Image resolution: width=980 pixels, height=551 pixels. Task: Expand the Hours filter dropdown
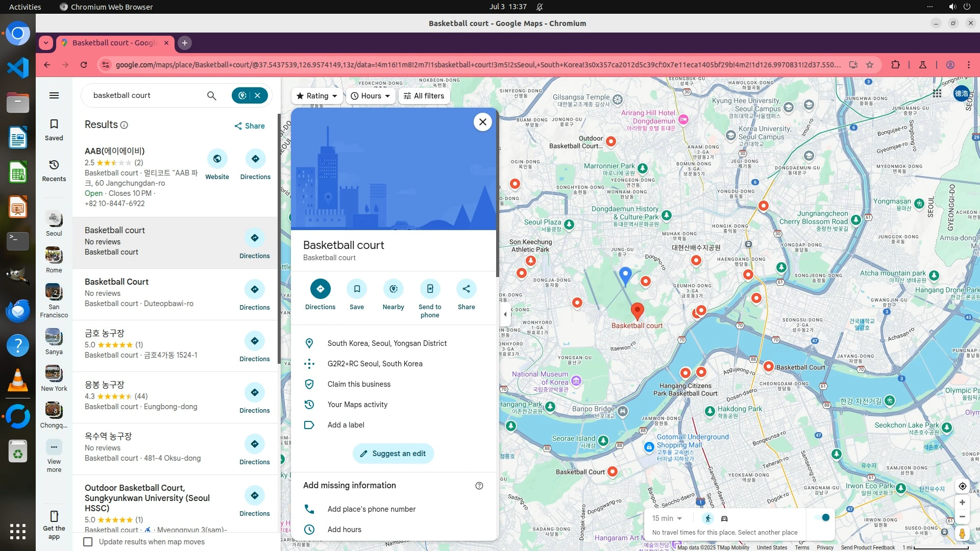[371, 96]
